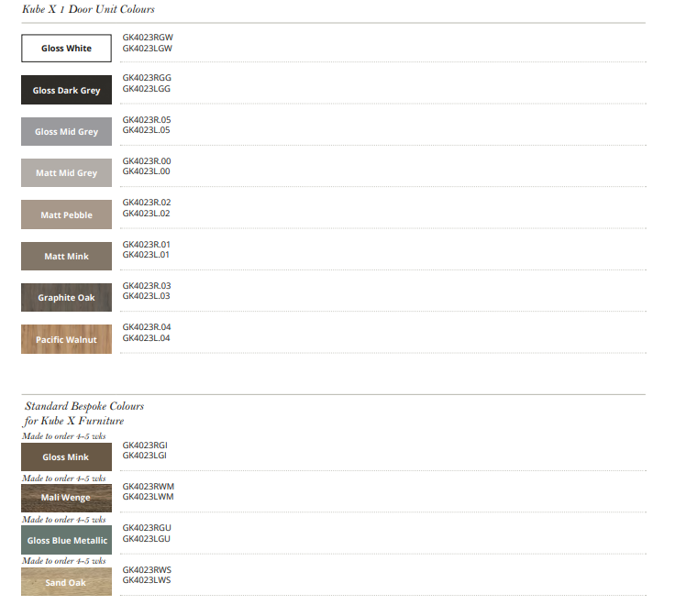Viewport: 675px width, 616px height.
Task: Click product code GK4023LGG
Action: coord(147,89)
